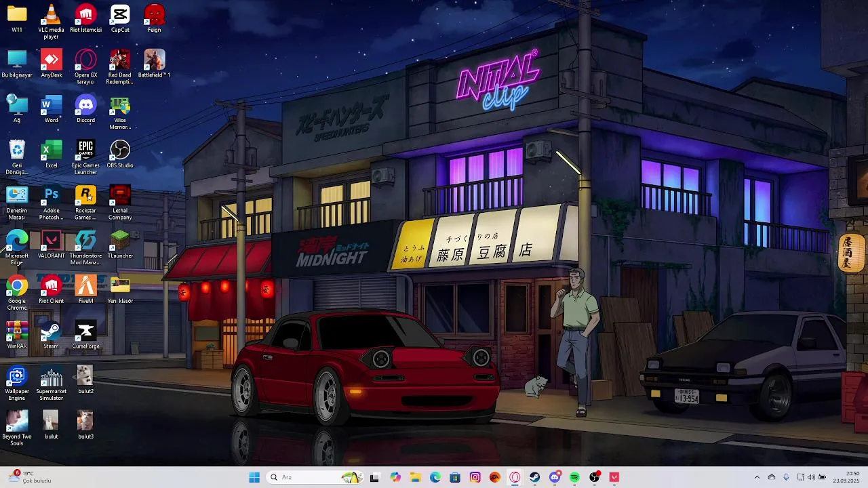Viewport: 868px width, 488px height.
Task: Launch OBS Studio desktop shortcut
Action: [120, 154]
